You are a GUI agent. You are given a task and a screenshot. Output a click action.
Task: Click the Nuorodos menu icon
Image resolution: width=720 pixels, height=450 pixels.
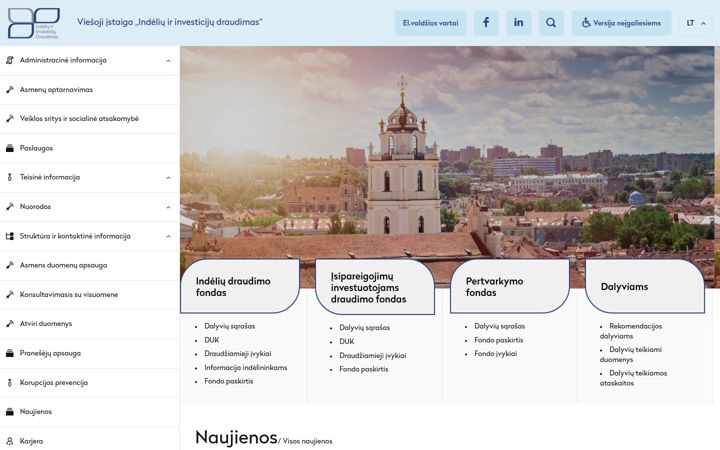click(10, 207)
